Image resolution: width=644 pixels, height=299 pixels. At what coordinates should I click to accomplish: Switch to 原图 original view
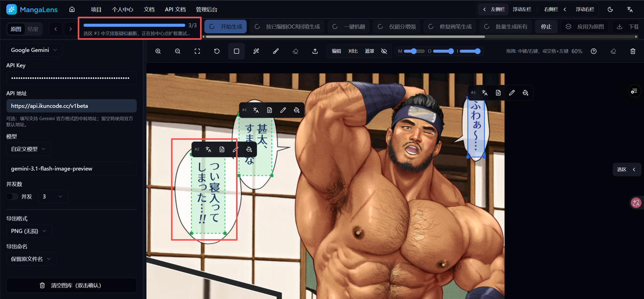[16, 29]
